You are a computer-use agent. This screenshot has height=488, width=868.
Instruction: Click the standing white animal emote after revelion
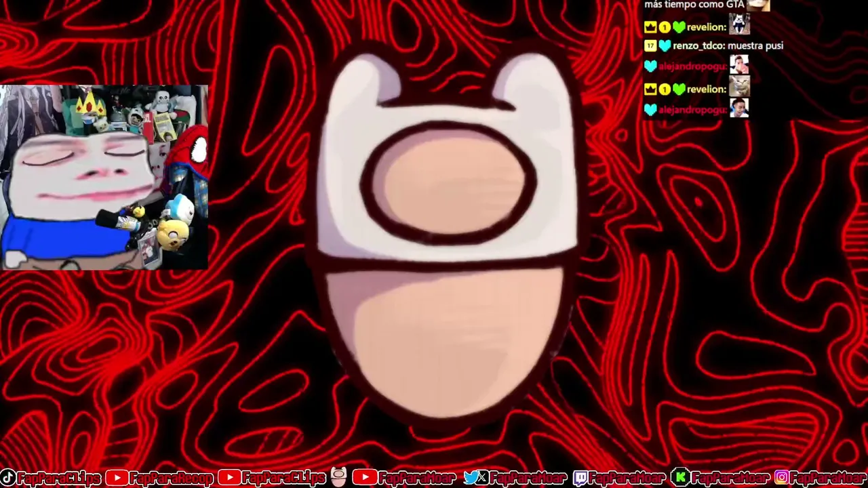click(739, 25)
